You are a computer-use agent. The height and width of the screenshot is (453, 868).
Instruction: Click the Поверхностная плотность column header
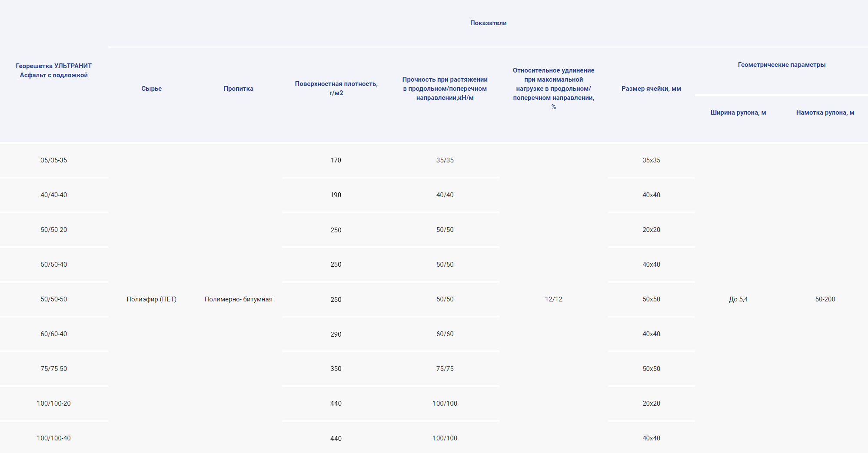point(336,88)
